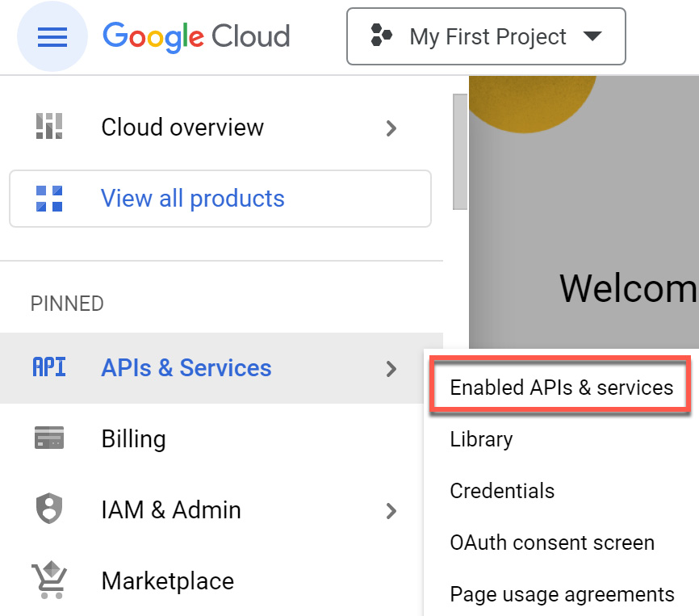Expand the Cloud overview submenu chevron
This screenshot has height=616, width=699.
click(391, 128)
